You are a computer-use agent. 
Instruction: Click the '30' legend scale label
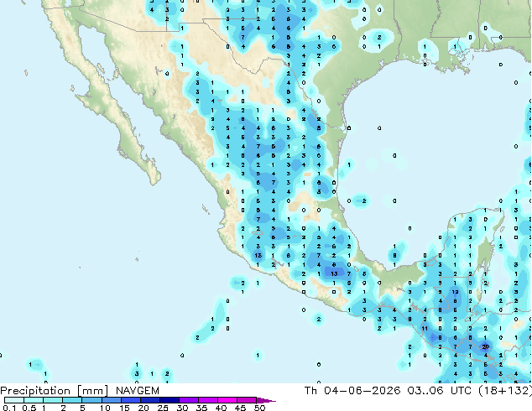[x=182, y=408]
